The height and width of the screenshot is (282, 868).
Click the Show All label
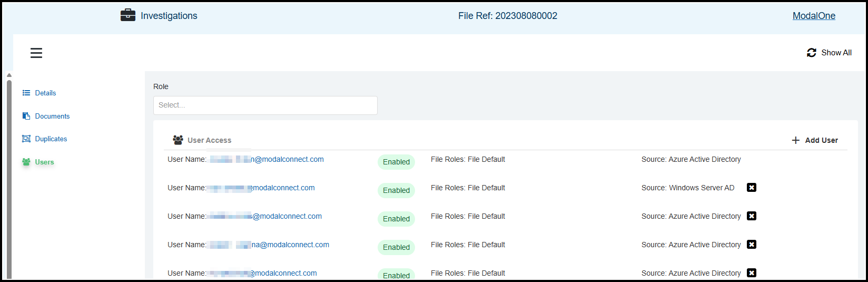[x=836, y=53]
